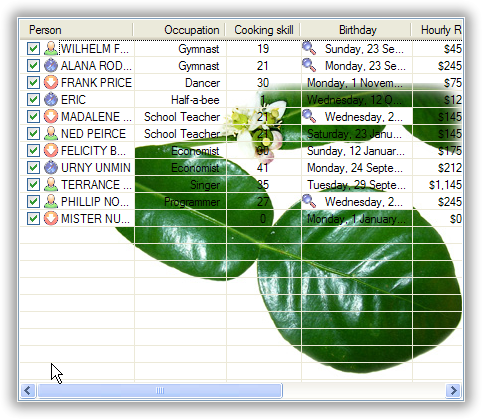Image resolution: width=482 pixels, height=419 pixels.
Task: Click the orange arrow icon beside FRANK PRICE
Action: 51,83
